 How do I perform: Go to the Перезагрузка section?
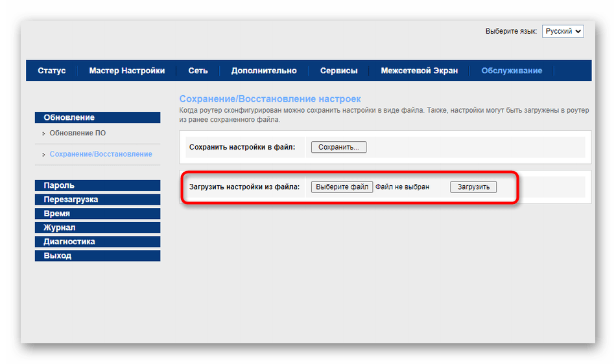(x=97, y=199)
